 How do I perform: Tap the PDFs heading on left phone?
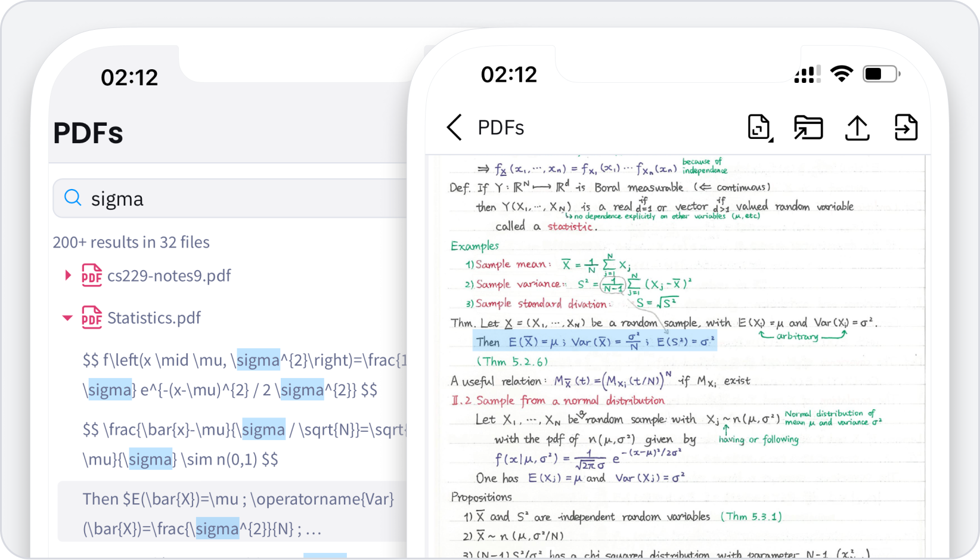tap(88, 132)
